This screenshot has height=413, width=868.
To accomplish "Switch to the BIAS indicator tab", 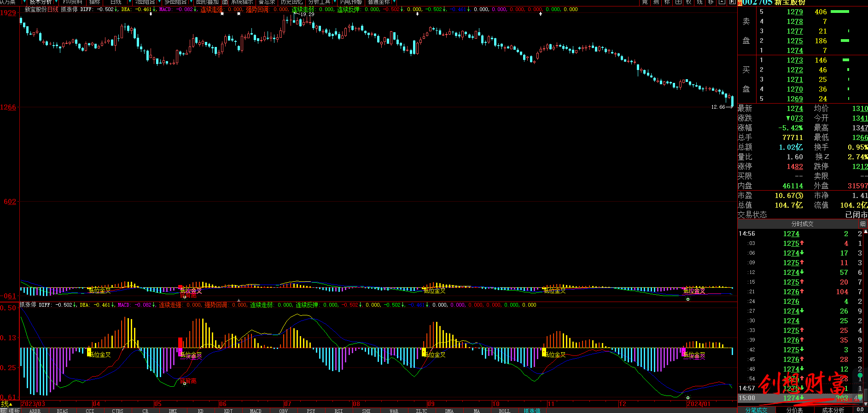I will pyautogui.click(x=62, y=411).
